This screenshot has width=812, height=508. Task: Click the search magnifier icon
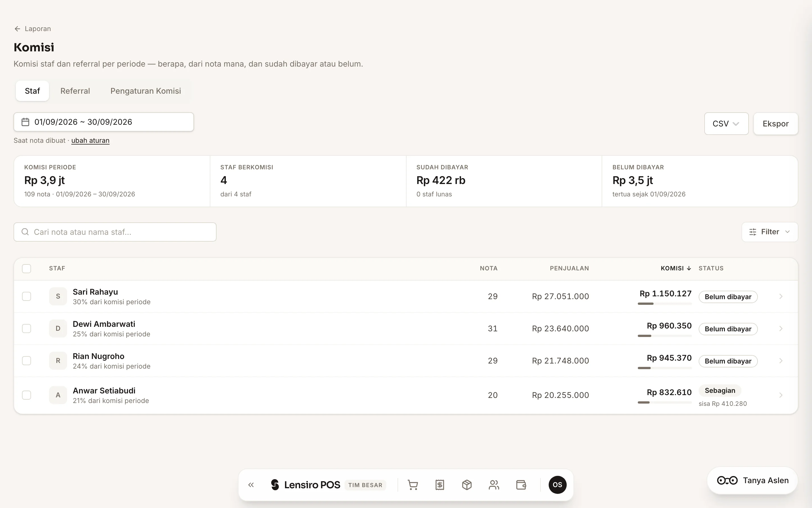25,232
